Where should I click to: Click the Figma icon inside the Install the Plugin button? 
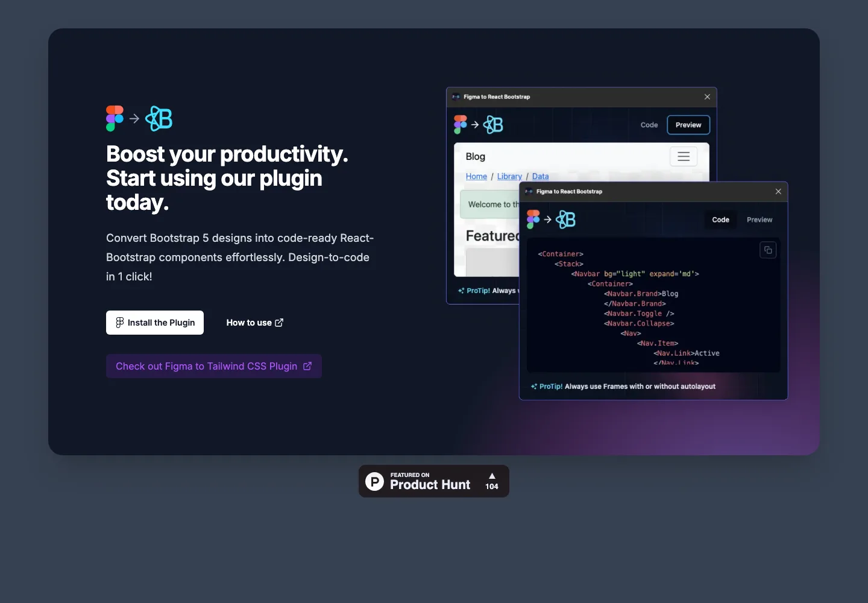[120, 323]
